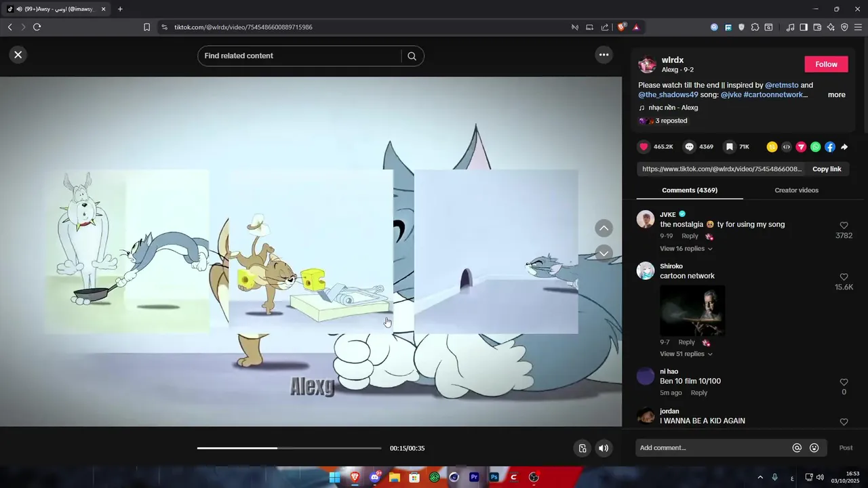Open the #cartoonnetwork hashtag link
The width and height of the screenshot is (868, 488).
[773, 95]
